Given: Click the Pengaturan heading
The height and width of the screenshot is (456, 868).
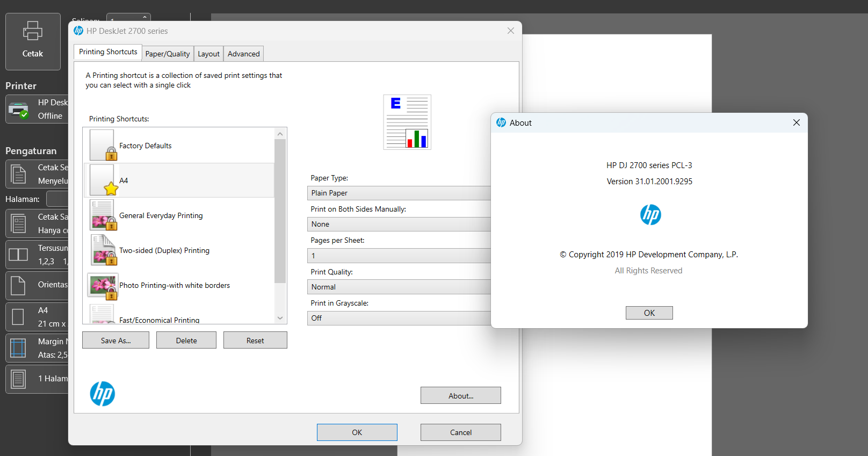Looking at the screenshot, I should (31, 151).
